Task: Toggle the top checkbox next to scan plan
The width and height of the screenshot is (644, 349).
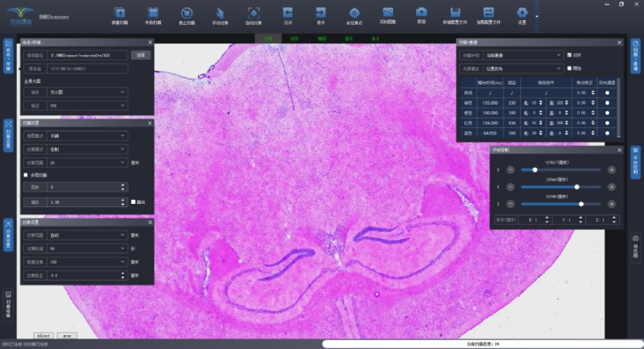Action: pyautogui.click(x=569, y=55)
